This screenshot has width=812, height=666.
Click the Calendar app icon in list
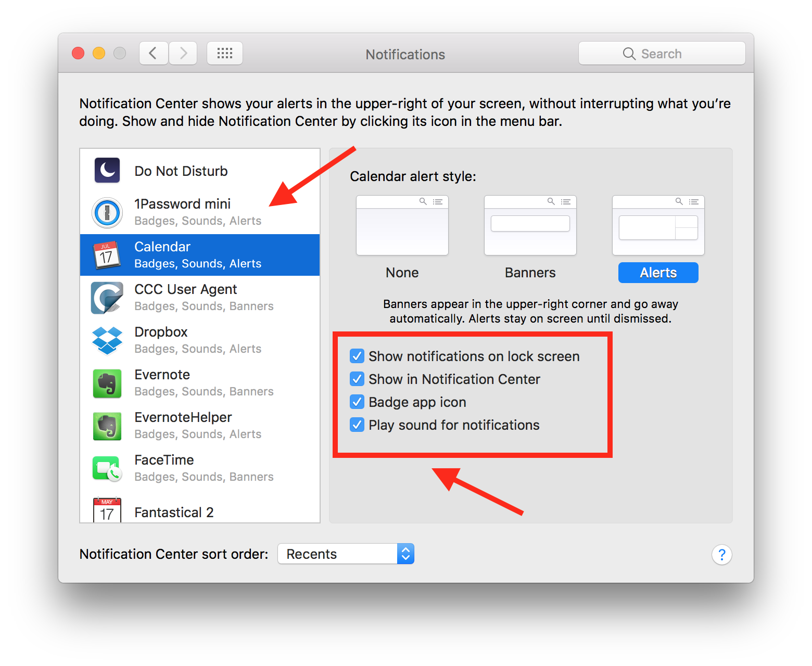tap(107, 255)
